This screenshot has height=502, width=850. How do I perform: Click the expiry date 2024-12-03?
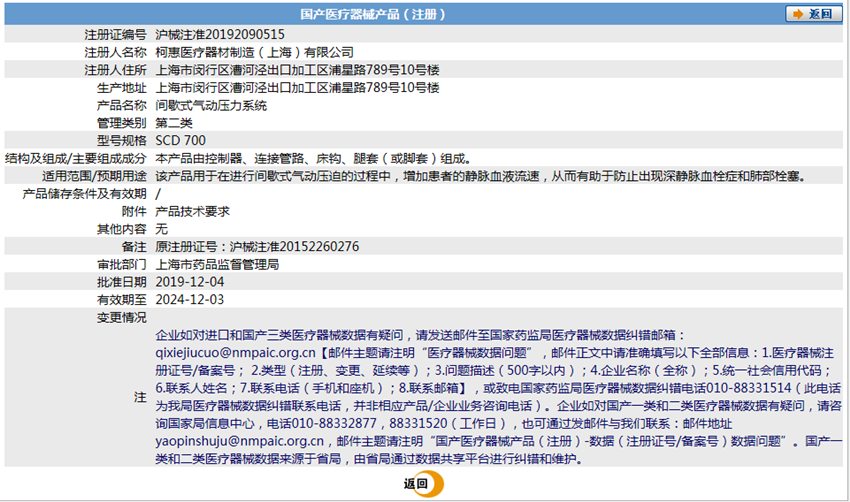[189, 299]
